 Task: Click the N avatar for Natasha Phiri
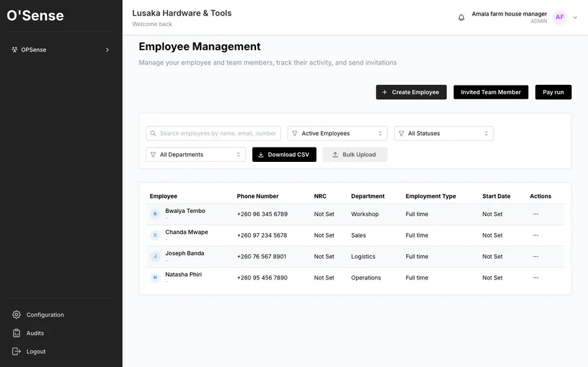(x=155, y=278)
